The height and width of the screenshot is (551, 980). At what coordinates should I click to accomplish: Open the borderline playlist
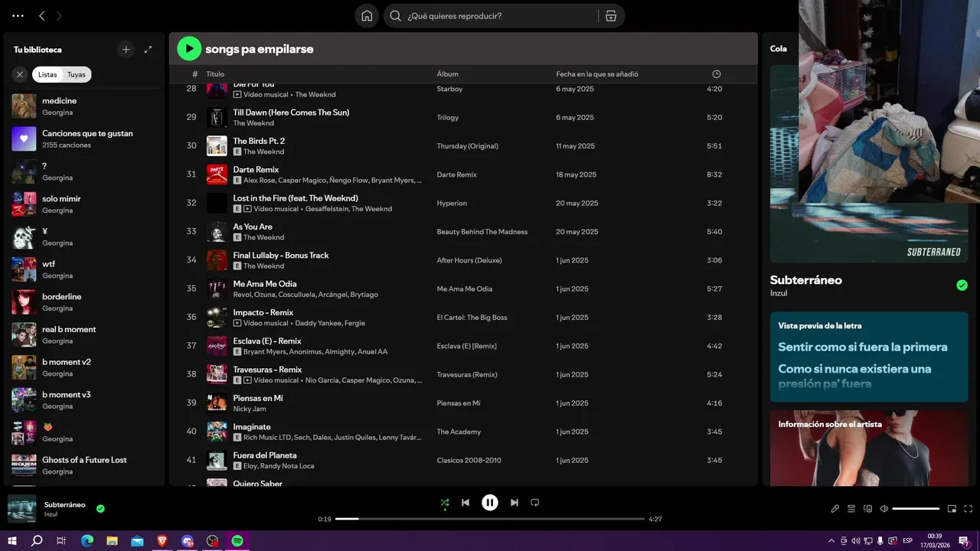(84, 302)
